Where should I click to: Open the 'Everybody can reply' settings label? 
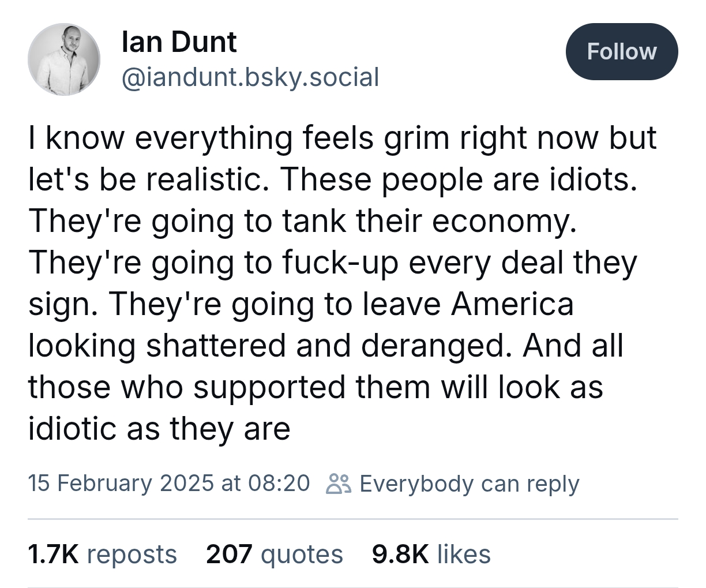(469, 483)
